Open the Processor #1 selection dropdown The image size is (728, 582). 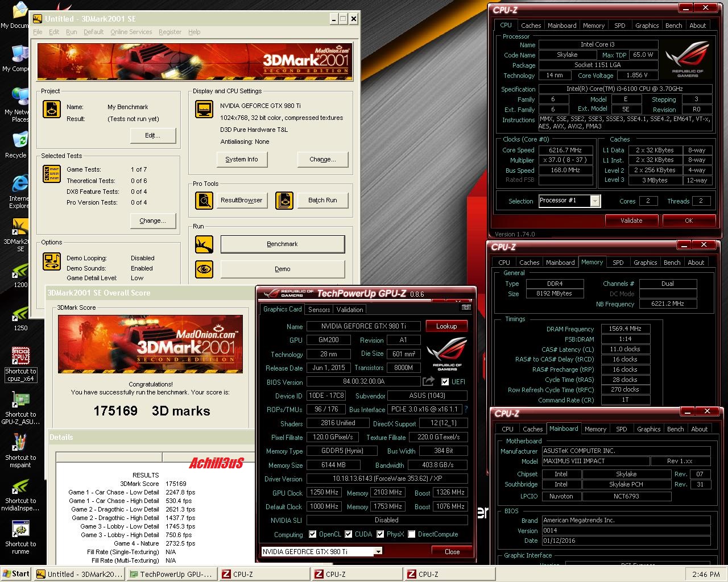click(595, 201)
